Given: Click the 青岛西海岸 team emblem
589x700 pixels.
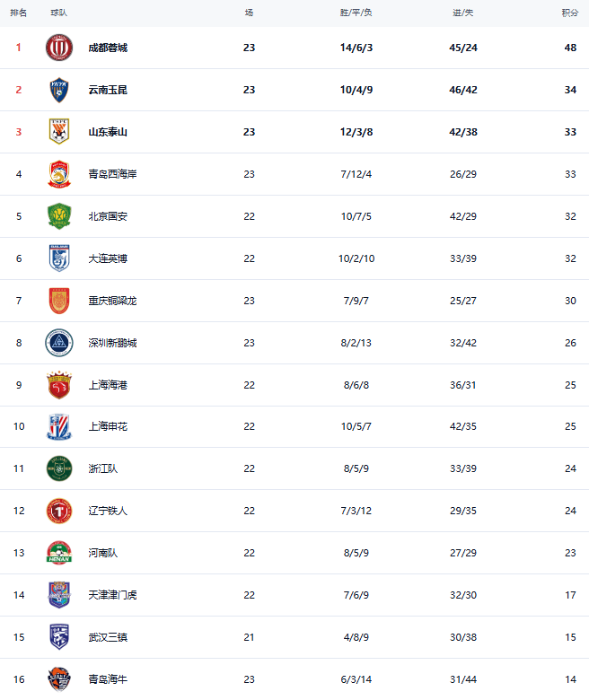Looking at the screenshot, I should pos(59,174).
